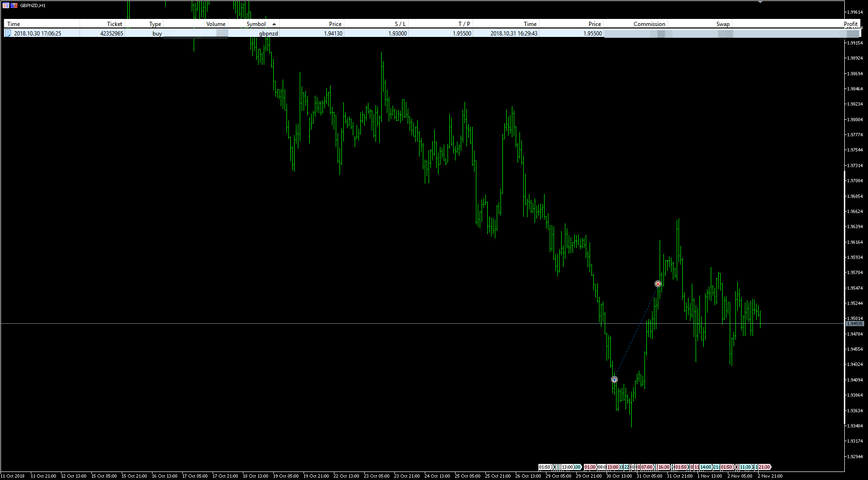This screenshot has height=480, width=868.
Task: Click the blue 14:00 event marker
Action: pyautogui.click(x=706, y=467)
